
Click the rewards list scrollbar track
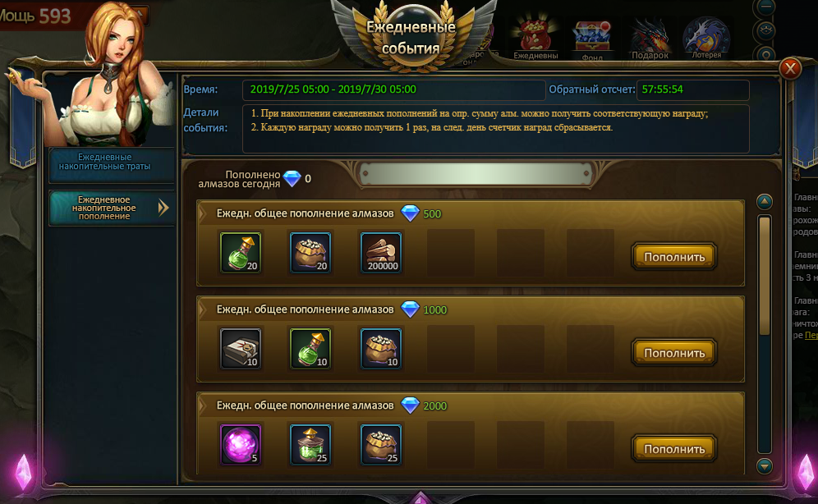(765, 333)
